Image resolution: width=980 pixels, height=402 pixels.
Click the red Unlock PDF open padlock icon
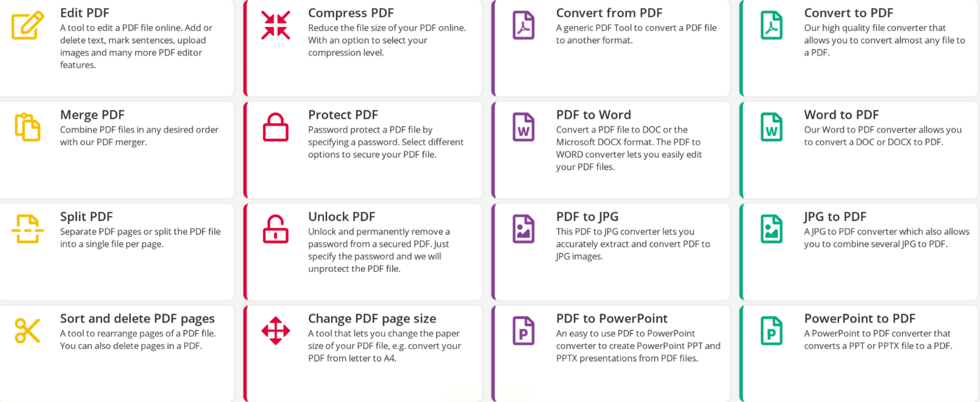(x=276, y=229)
